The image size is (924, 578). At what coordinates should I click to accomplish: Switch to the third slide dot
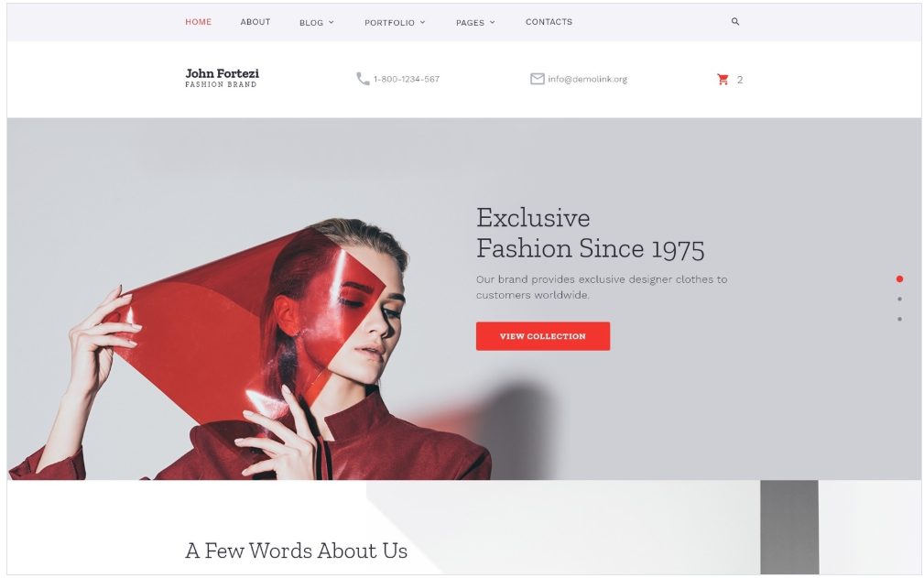pyautogui.click(x=899, y=319)
